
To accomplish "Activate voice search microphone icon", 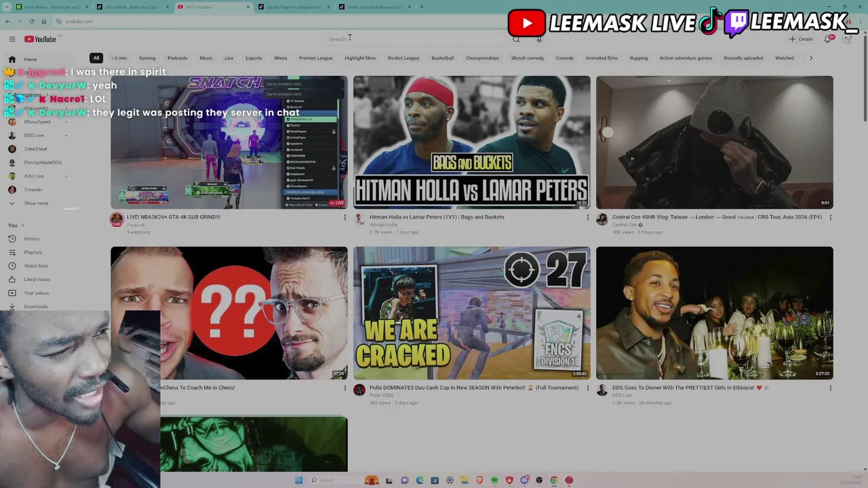I will click(539, 39).
